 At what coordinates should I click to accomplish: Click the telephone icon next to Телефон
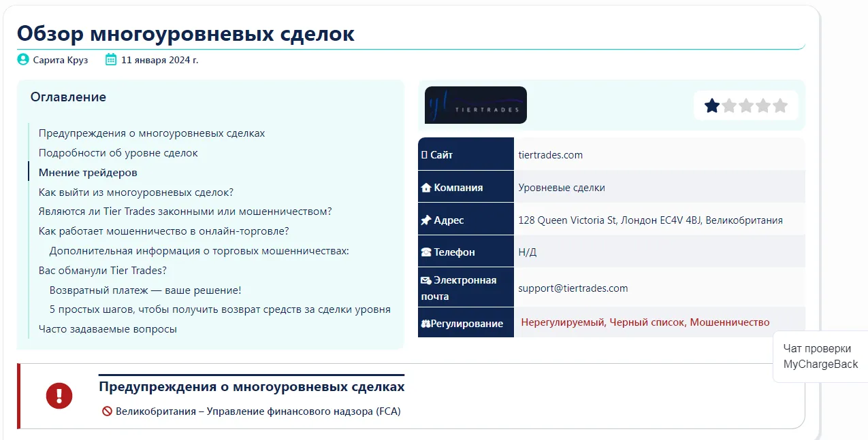coord(426,252)
